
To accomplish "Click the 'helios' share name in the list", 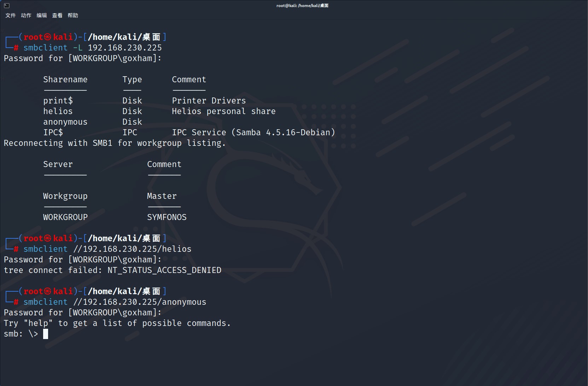I will point(58,111).
